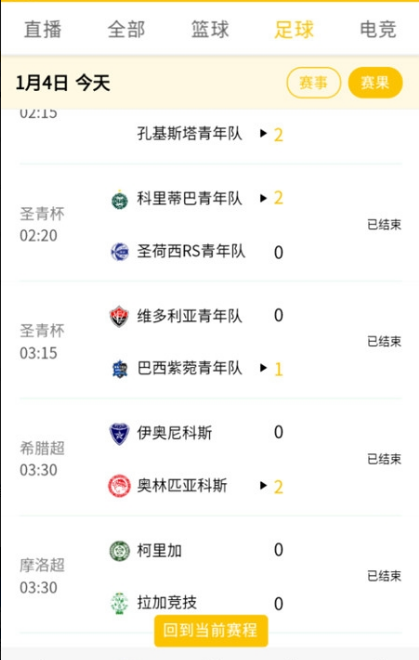Toggle to the 赛果 results view

pos(375,82)
